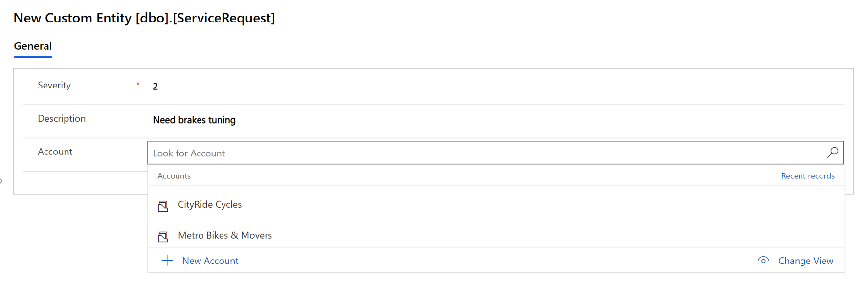Click the eye icon next to Change View

763,260
